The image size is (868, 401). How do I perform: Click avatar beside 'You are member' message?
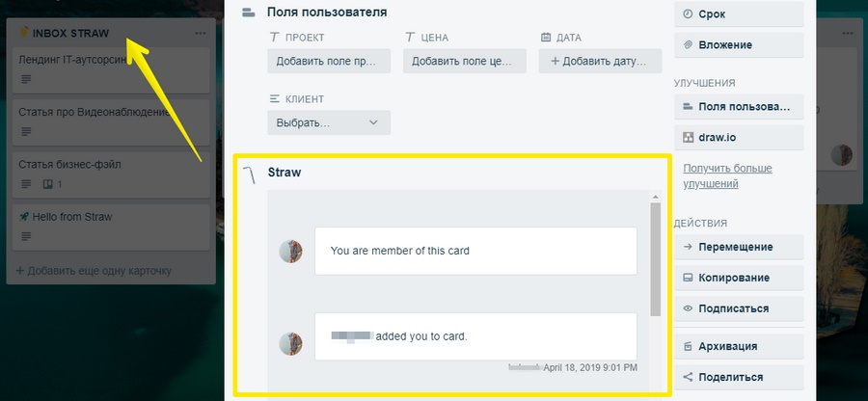(290, 252)
